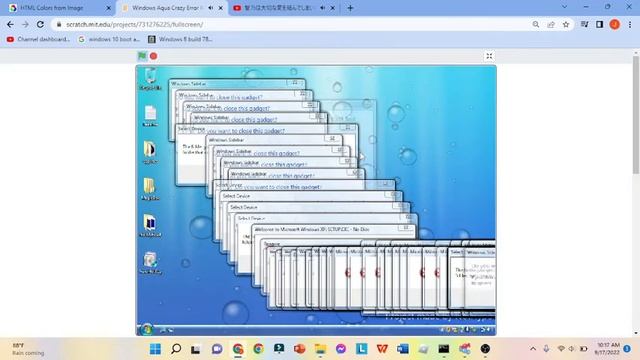Close the HTML Colors from Image tab

109,8
